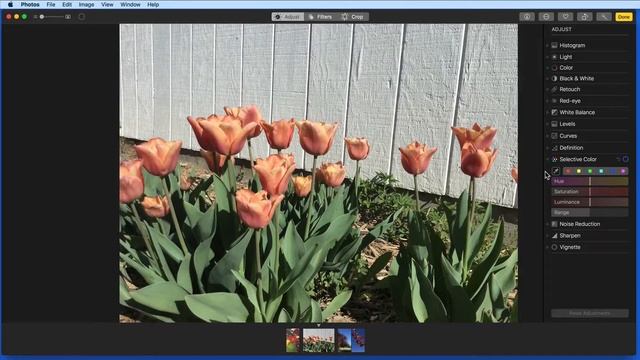The width and height of the screenshot is (640, 360).
Task: Switch to the Adjust tab
Action: (288, 17)
